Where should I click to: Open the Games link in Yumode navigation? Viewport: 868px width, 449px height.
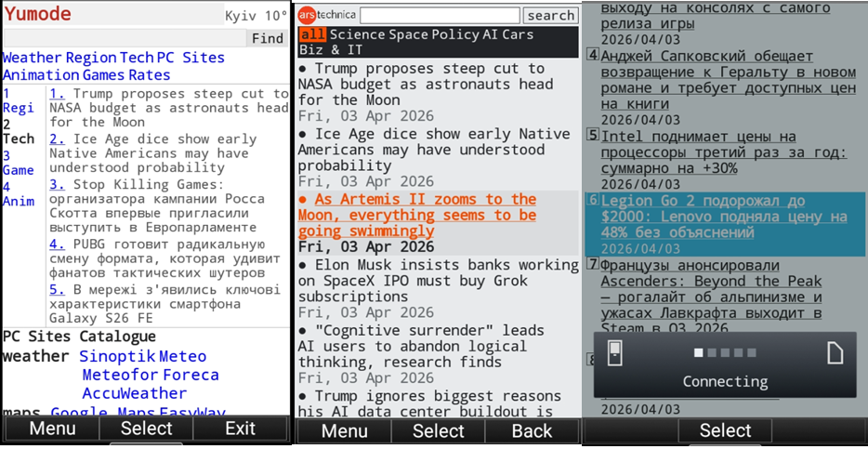pyautogui.click(x=103, y=74)
